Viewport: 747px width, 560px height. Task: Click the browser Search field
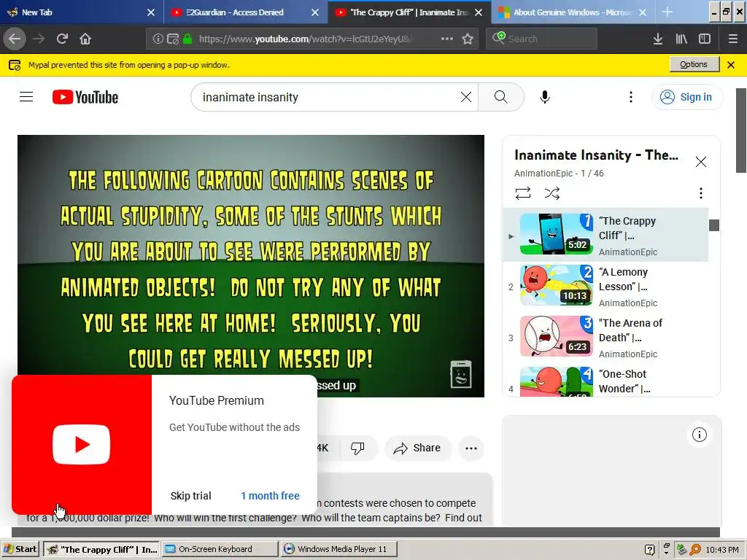click(x=542, y=39)
